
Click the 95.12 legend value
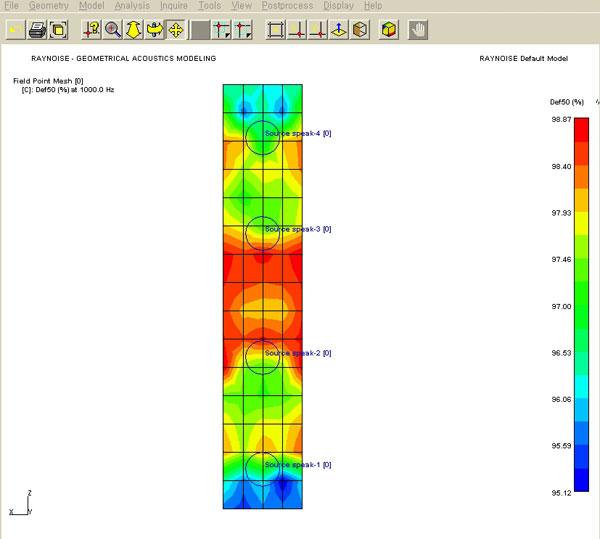(561, 493)
